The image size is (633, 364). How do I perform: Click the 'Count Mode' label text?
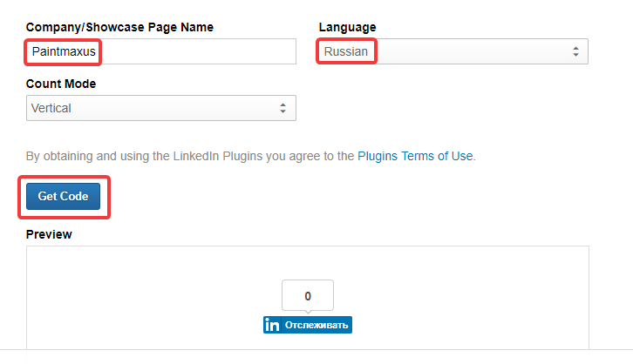[x=61, y=84]
